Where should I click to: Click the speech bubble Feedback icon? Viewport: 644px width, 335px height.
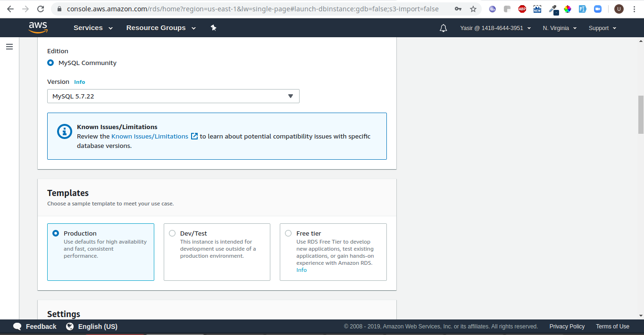pos(17,327)
